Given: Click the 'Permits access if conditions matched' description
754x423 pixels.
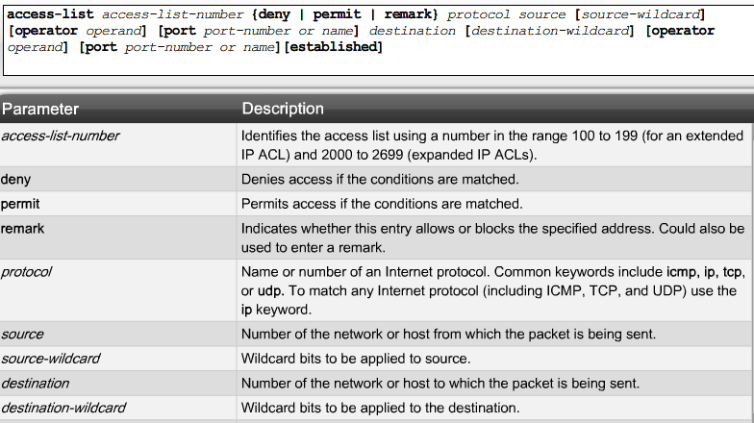Looking at the screenshot, I should 381,204.
